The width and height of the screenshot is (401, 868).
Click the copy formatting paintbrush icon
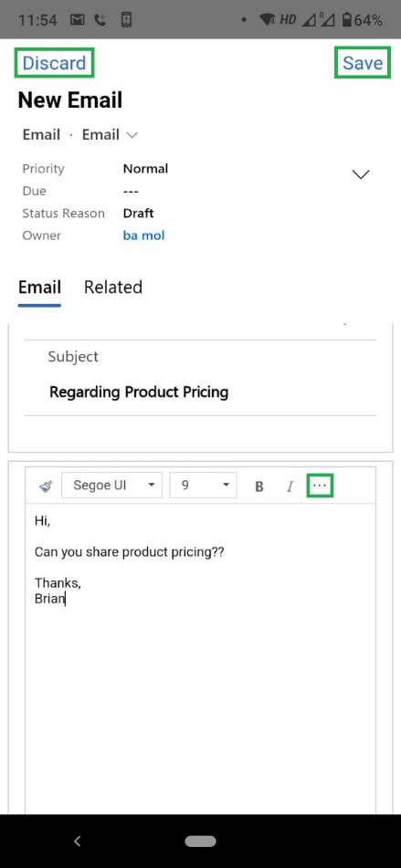[46, 486]
